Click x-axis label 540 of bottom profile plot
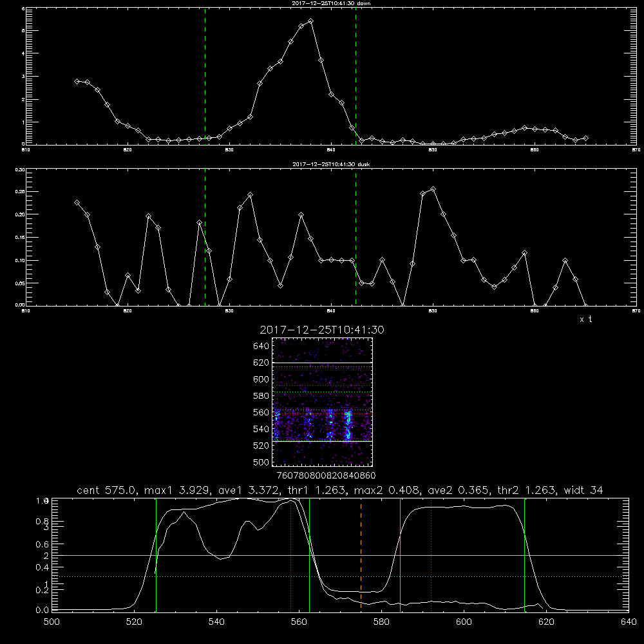Screen dimensions: 644x644 point(216,622)
